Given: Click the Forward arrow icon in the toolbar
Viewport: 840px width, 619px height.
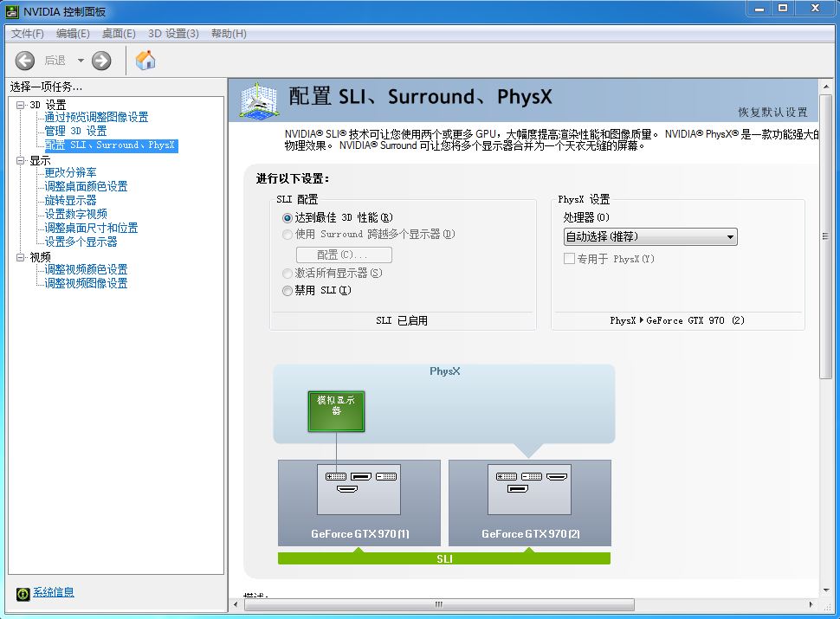Looking at the screenshot, I should (x=101, y=61).
